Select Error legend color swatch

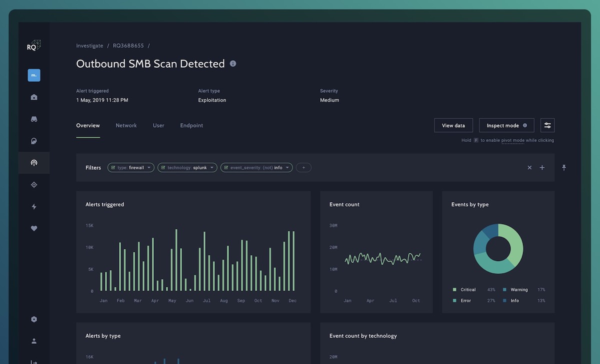point(454,300)
